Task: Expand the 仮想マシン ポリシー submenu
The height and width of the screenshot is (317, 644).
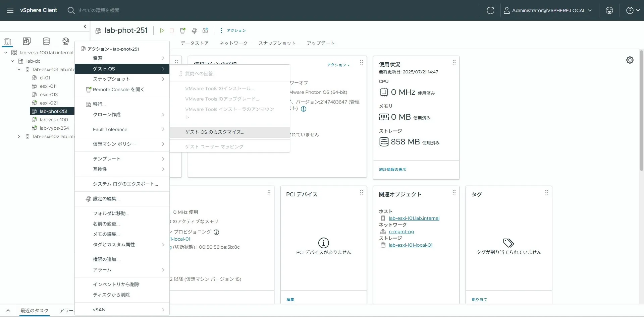Action: pyautogui.click(x=122, y=144)
